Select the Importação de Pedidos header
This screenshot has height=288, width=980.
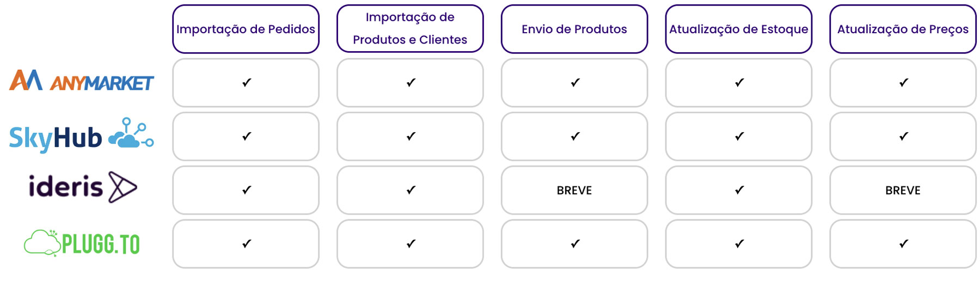(x=246, y=29)
